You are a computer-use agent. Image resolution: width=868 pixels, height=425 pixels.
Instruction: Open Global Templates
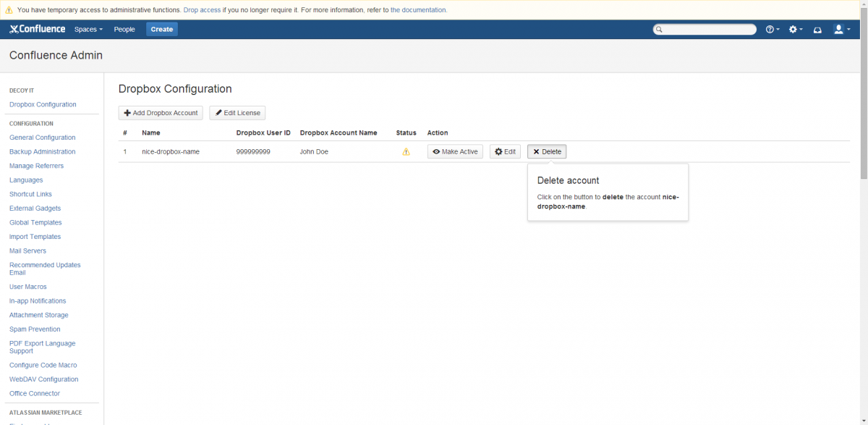(35, 223)
